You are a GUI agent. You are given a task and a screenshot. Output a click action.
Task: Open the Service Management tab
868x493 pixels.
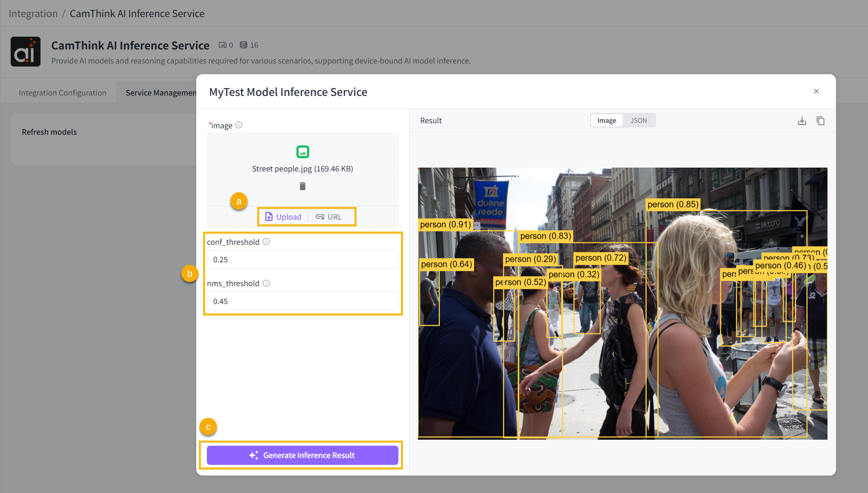(x=160, y=93)
